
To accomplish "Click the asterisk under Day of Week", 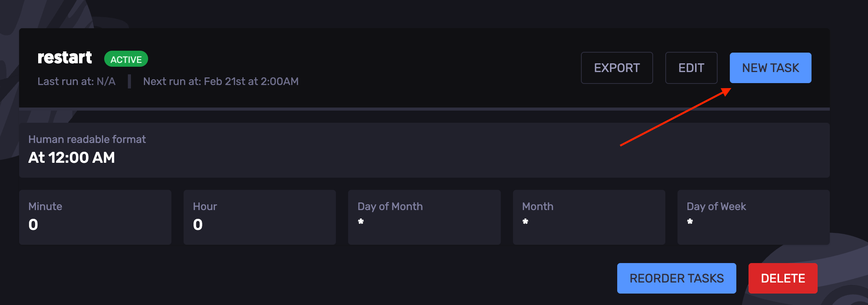I will (x=690, y=222).
